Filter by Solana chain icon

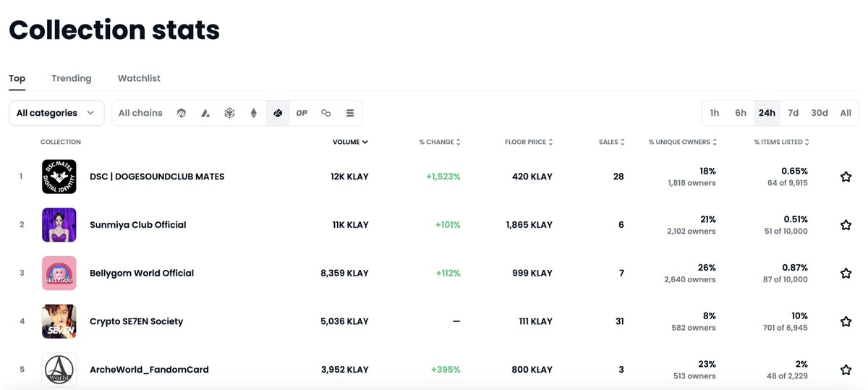tap(350, 113)
